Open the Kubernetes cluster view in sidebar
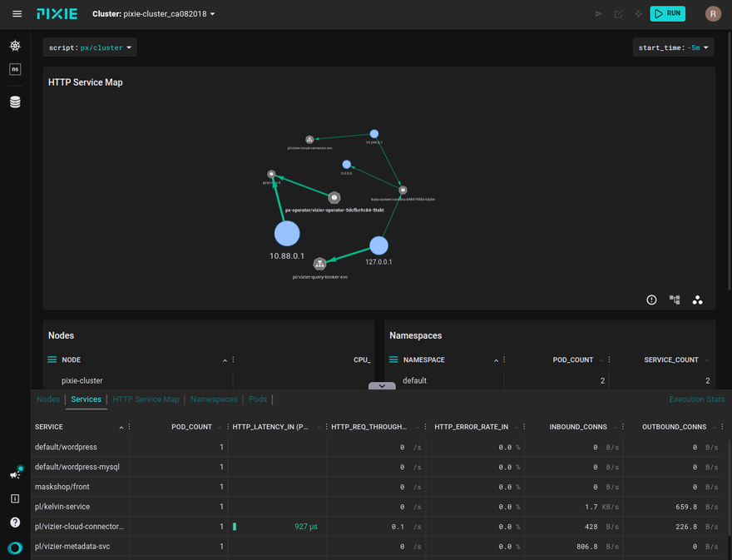 15,46
